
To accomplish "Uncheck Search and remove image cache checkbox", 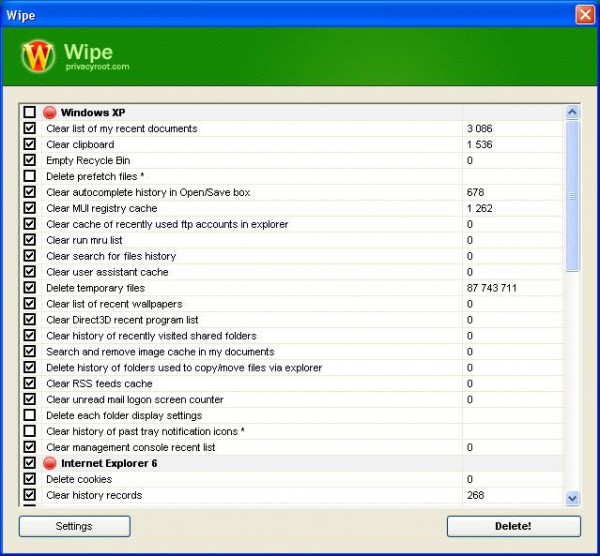I will [29, 352].
